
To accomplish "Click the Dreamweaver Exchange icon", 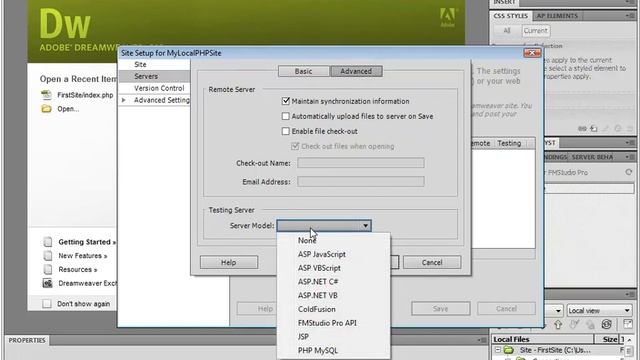I will tap(47, 283).
